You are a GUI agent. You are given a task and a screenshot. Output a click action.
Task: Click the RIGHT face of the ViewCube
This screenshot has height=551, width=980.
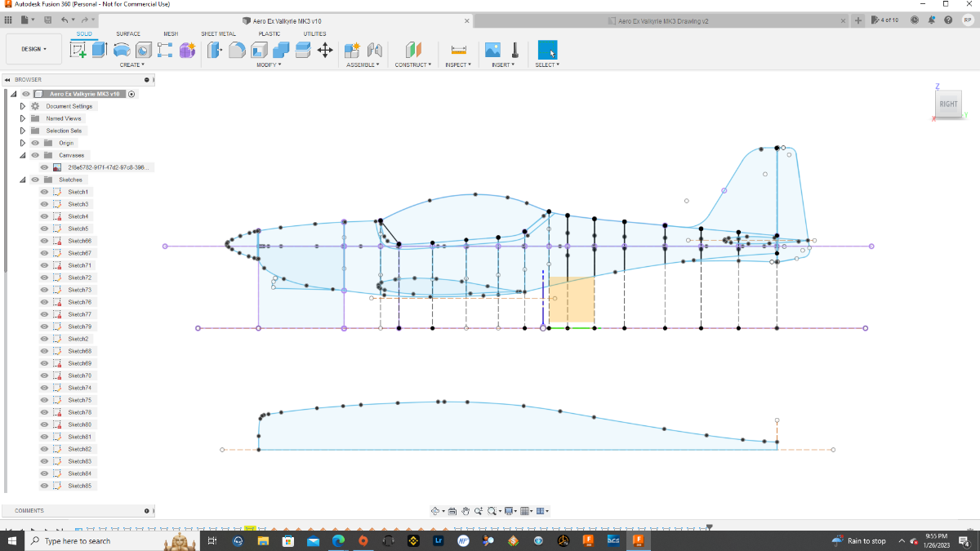(948, 104)
